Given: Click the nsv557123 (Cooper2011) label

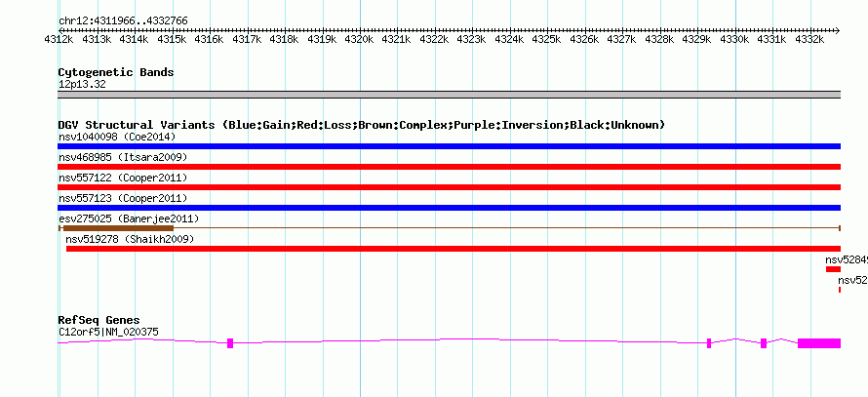Looking at the screenshot, I should click(123, 198).
